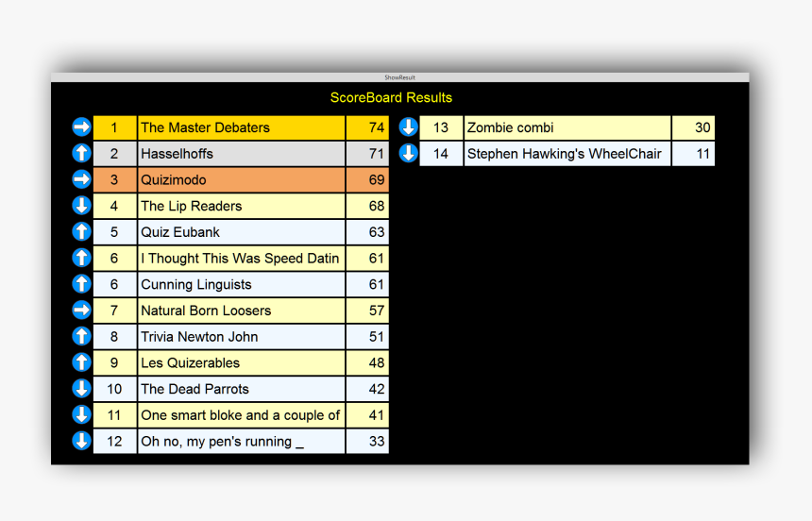Click the right arrow by Natural Born Loosers
The image size is (812, 521).
(81, 310)
